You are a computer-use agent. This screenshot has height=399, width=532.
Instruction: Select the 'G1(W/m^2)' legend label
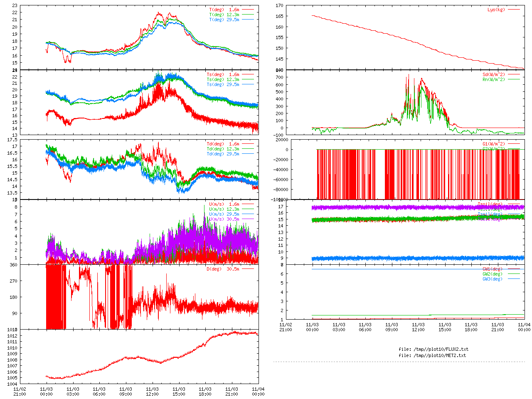coord(494,144)
